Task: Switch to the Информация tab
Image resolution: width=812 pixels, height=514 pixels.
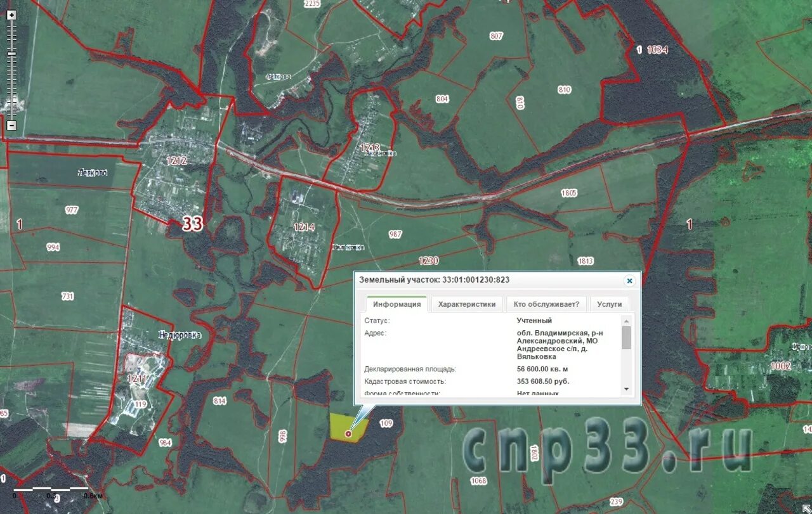Action: 396,304
